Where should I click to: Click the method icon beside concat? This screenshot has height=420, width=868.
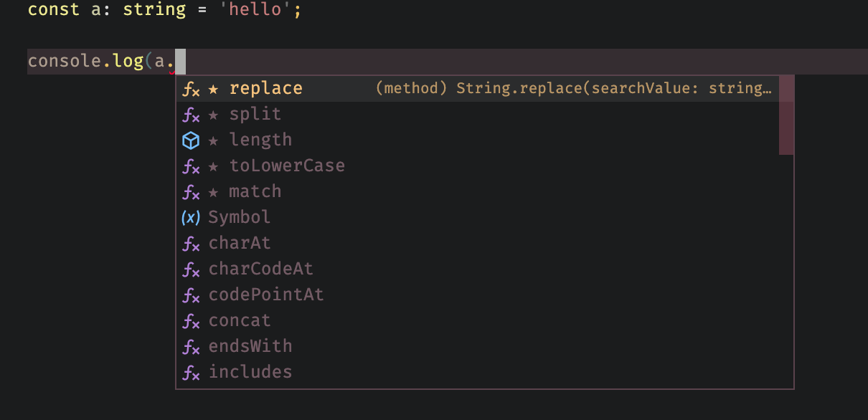(190, 320)
